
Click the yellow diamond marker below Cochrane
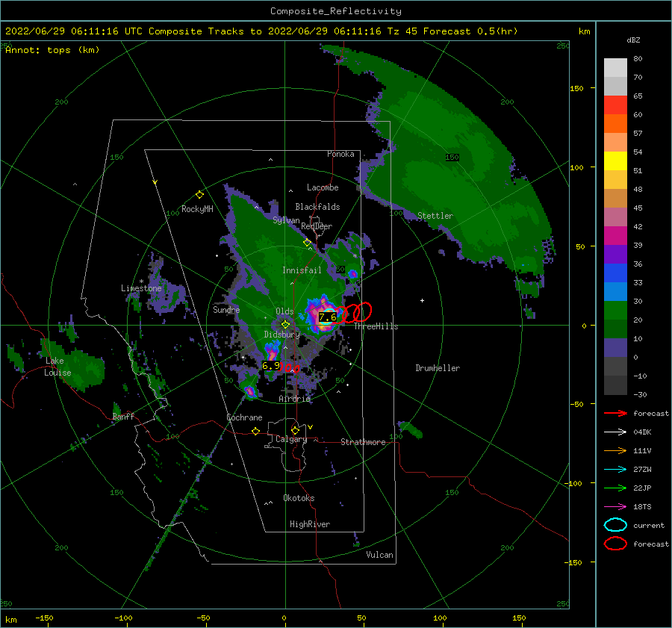point(256,431)
